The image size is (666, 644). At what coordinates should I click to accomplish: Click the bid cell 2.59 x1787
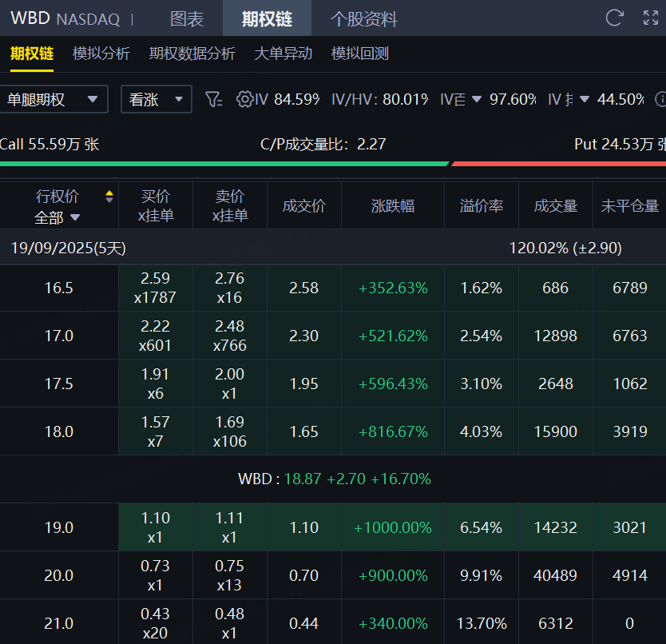156,288
